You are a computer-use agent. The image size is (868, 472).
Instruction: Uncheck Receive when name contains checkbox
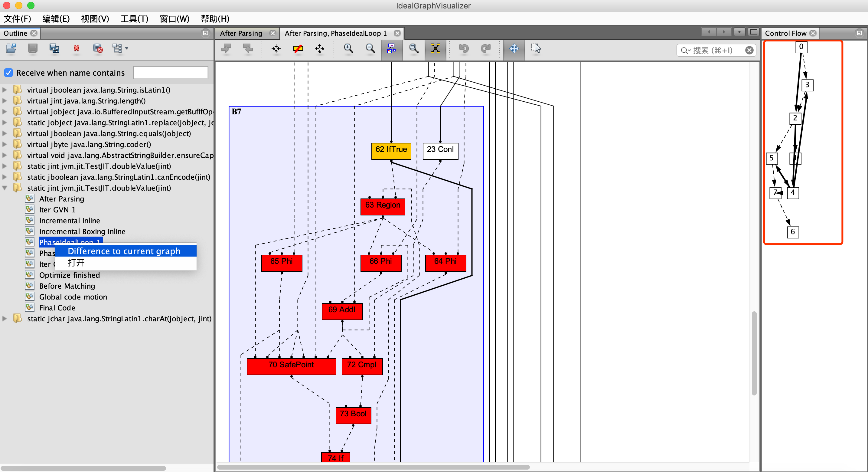pyautogui.click(x=8, y=73)
